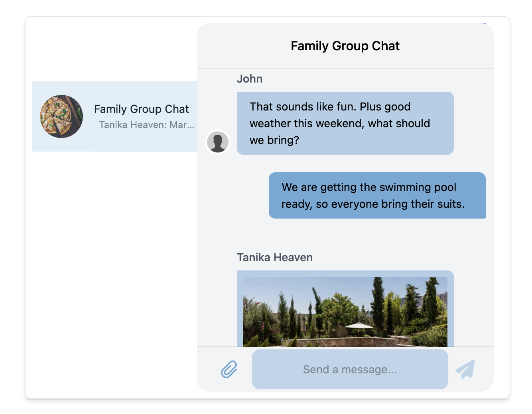Open the Family Group Chat conversation from the list
Screen dimensions: 532x414
pyautogui.click(x=114, y=116)
